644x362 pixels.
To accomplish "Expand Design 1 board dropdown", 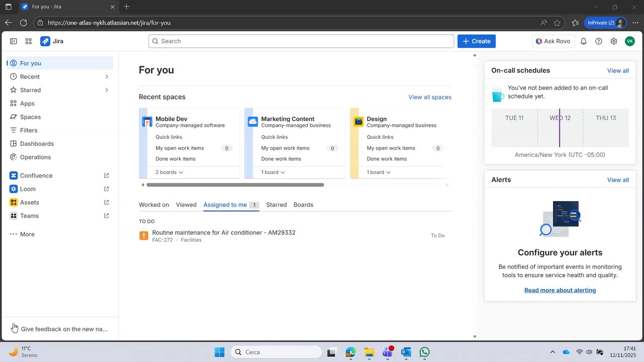I will point(379,172).
